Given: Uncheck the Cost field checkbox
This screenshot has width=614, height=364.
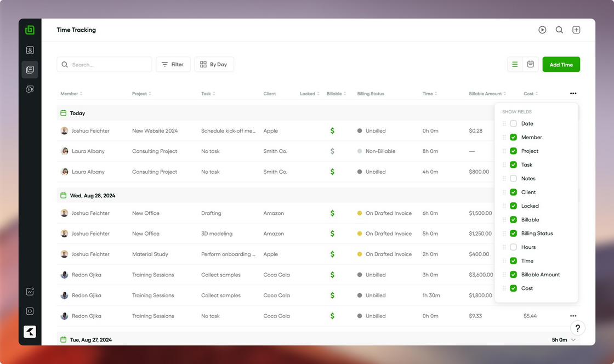Looking at the screenshot, I should (513, 288).
